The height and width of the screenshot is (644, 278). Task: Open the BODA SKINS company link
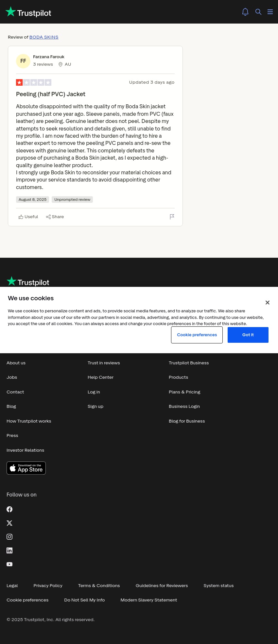[44, 37]
